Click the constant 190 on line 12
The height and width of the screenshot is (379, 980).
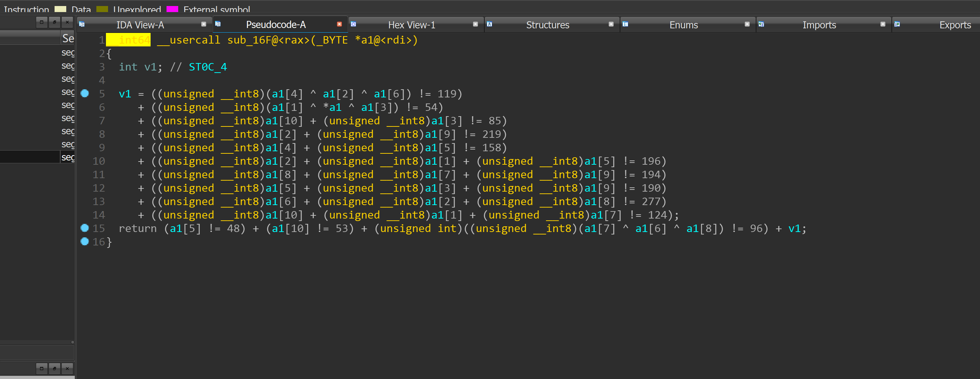click(x=651, y=188)
